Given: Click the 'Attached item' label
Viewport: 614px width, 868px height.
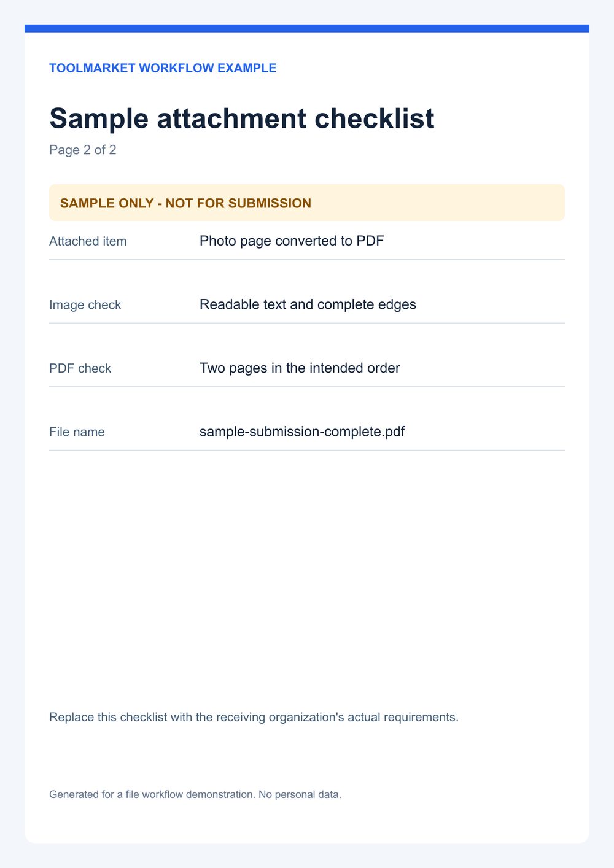Looking at the screenshot, I should point(88,241).
